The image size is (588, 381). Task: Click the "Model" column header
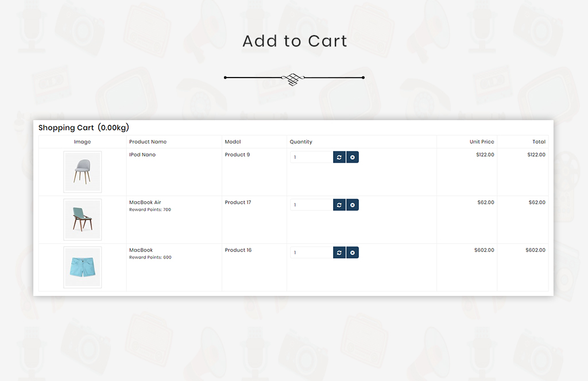[233, 142]
